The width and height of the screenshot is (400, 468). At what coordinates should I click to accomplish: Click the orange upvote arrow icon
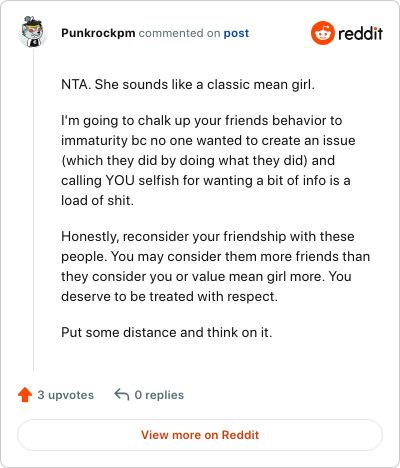pos(25,395)
